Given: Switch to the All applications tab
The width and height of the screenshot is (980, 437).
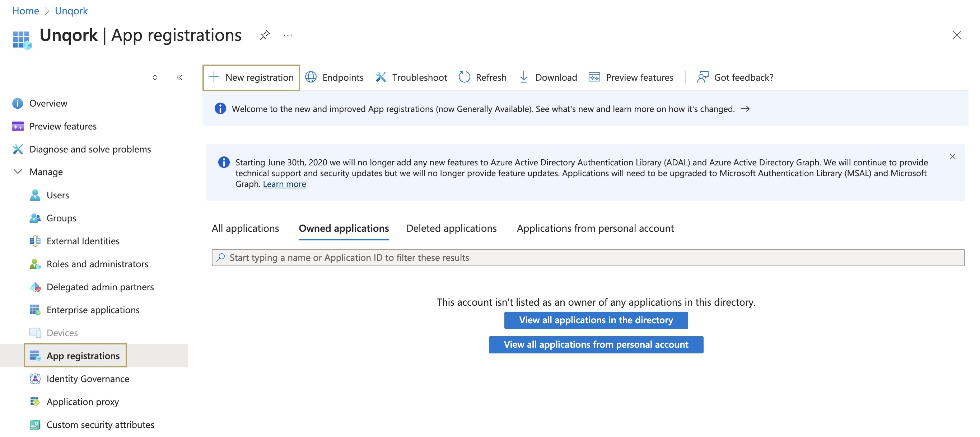Looking at the screenshot, I should click(245, 229).
